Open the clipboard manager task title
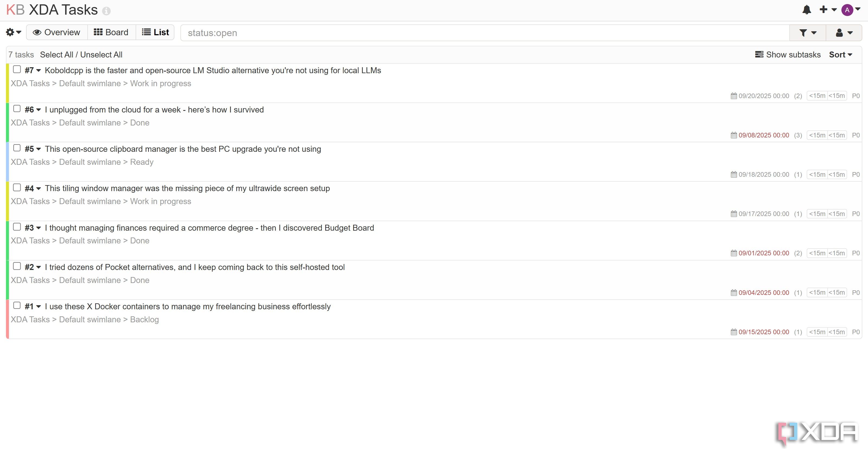Screen dimensions: 868x457 click(183, 149)
